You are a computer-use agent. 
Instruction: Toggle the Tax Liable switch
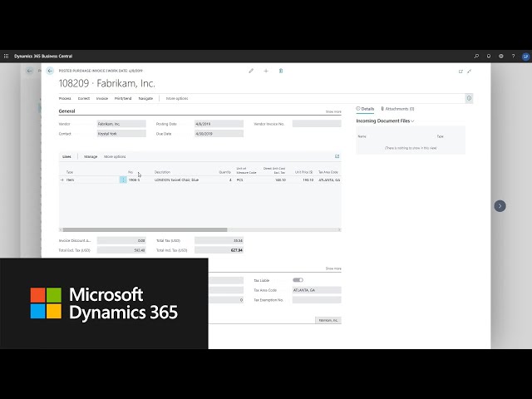coord(298,280)
